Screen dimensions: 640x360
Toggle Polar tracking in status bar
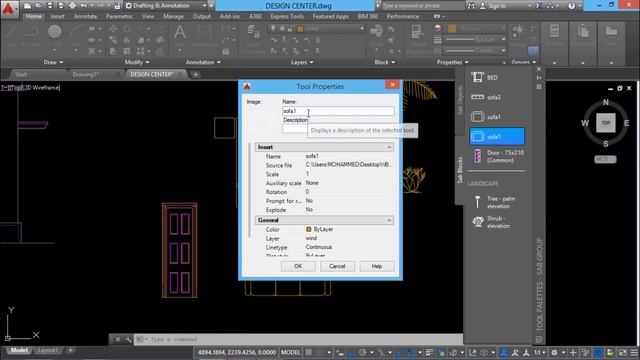tap(362, 352)
